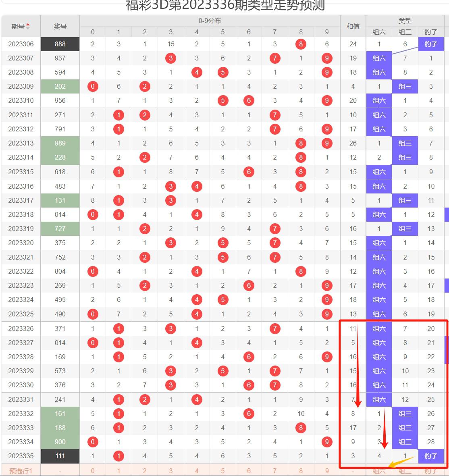
Task: Click red ball 8 in row 2023306
Action: [301, 44]
